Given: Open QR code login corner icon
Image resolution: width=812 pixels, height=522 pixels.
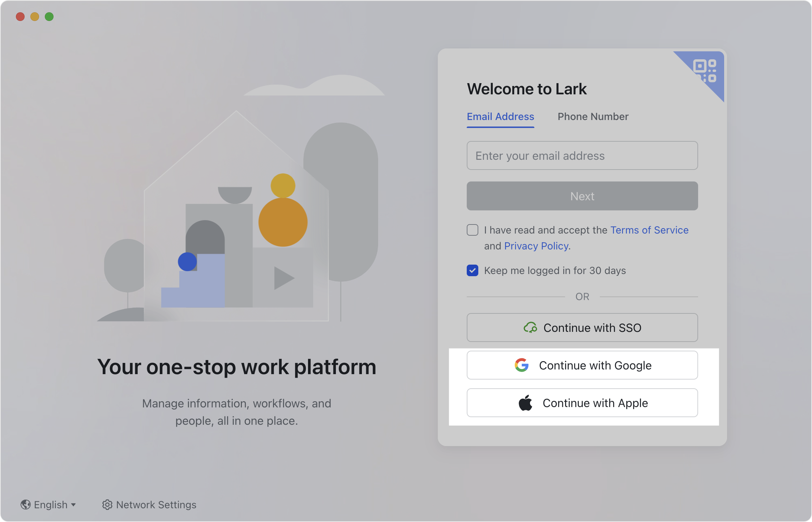Looking at the screenshot, I should click(705, 71).
